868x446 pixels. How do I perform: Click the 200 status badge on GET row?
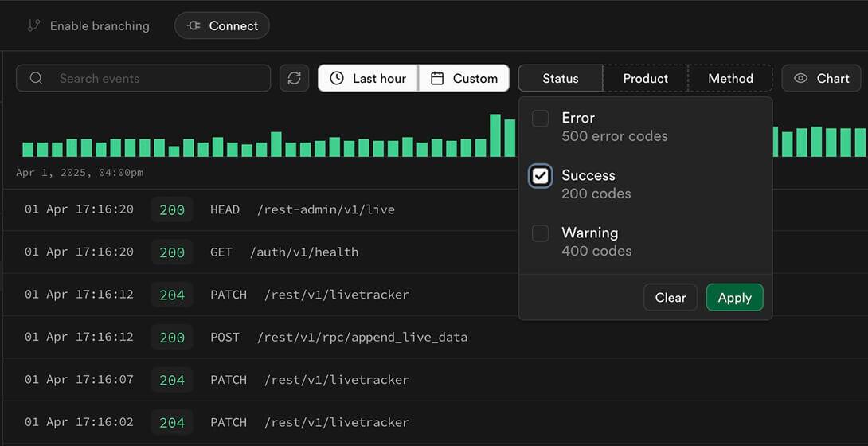[x=172, y=253]
